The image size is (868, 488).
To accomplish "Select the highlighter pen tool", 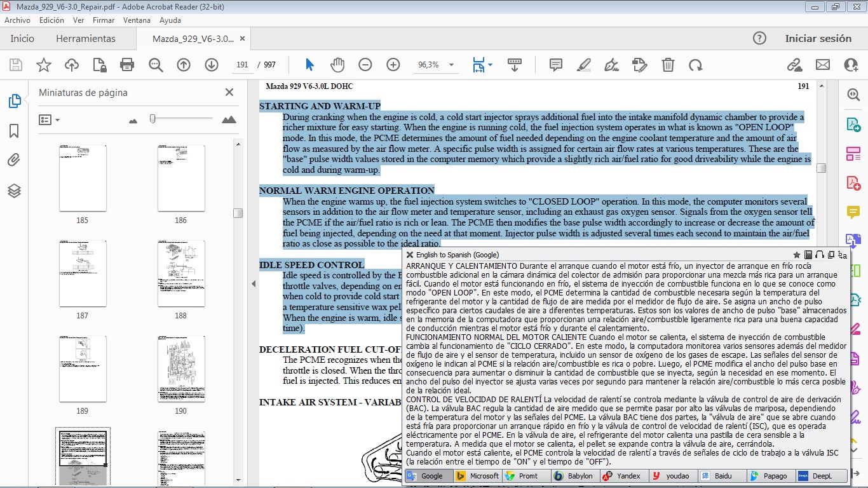I will tap(584, 65).
